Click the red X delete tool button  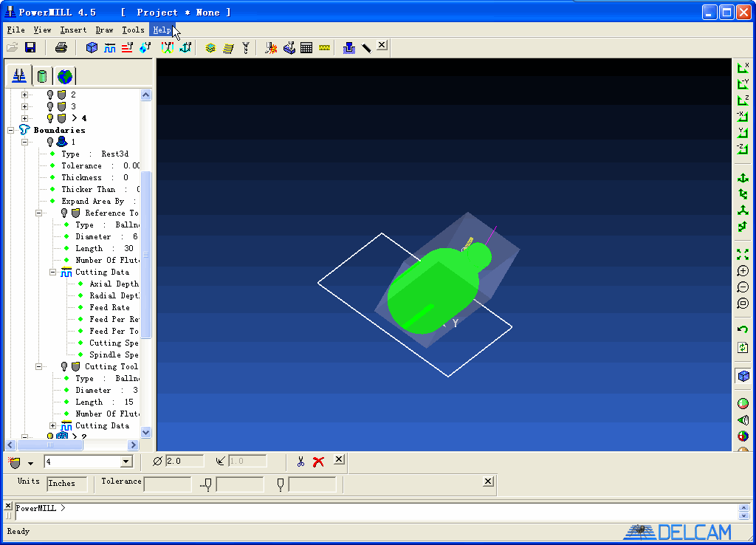pyautogui.click(x=318, y=462)
